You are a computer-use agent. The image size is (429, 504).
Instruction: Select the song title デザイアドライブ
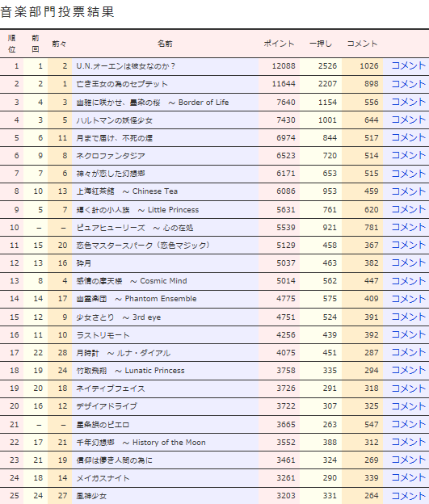(107, 406)
